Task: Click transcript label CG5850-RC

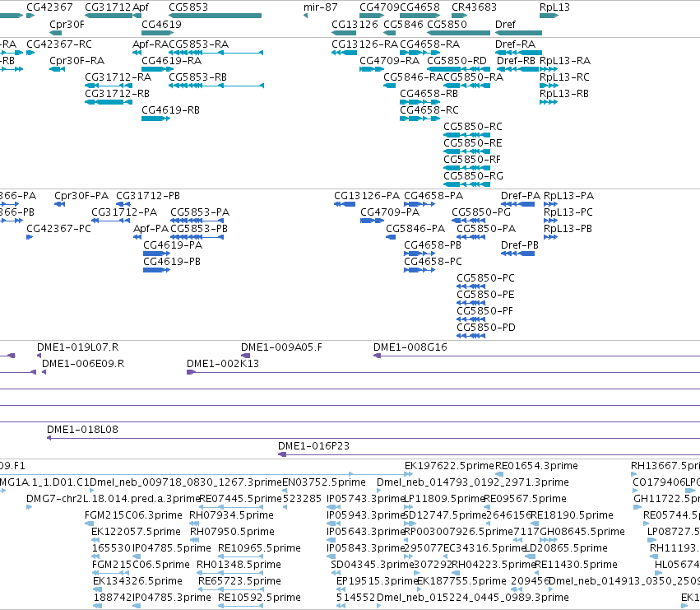Action: [x=473, y=127]
